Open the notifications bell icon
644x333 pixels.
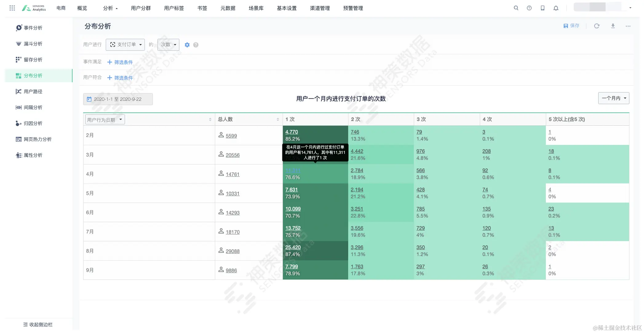[556, 8]
